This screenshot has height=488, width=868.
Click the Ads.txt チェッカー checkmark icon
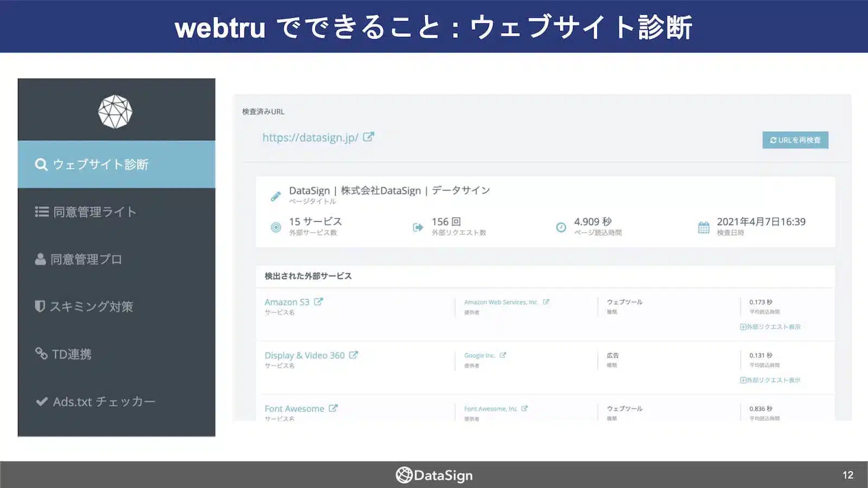[x=41, y=401]
